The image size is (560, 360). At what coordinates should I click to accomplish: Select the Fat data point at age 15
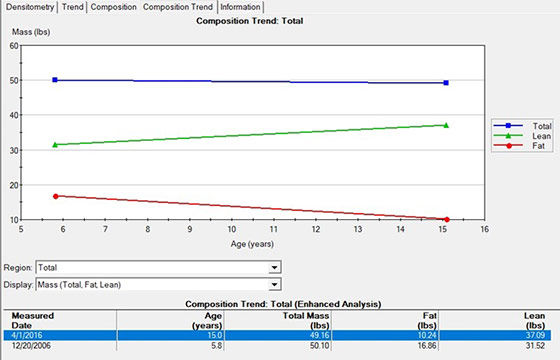447,219
